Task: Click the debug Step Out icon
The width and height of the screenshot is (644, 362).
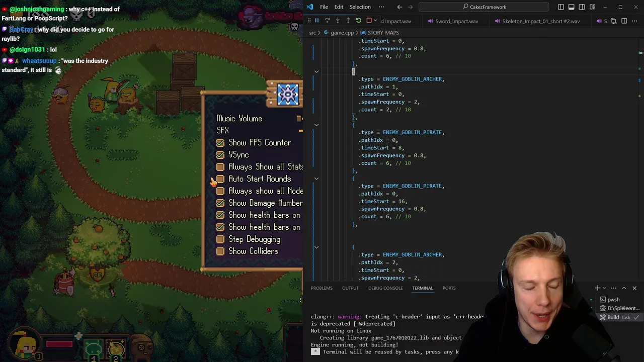Action: [348, 21]
